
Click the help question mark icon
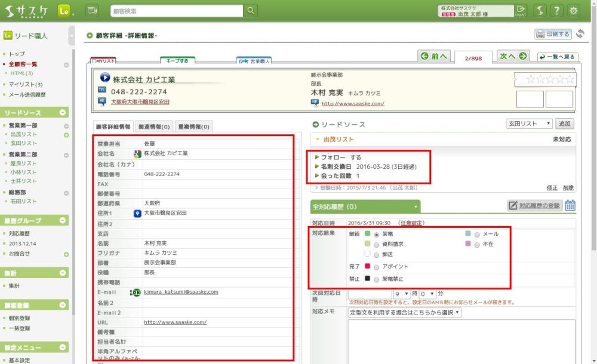point(556,11)
